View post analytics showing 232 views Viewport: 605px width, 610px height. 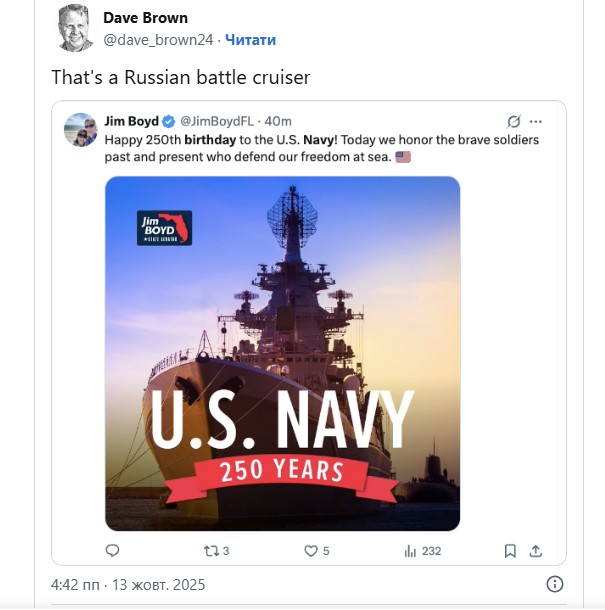[x=409, y=550]
